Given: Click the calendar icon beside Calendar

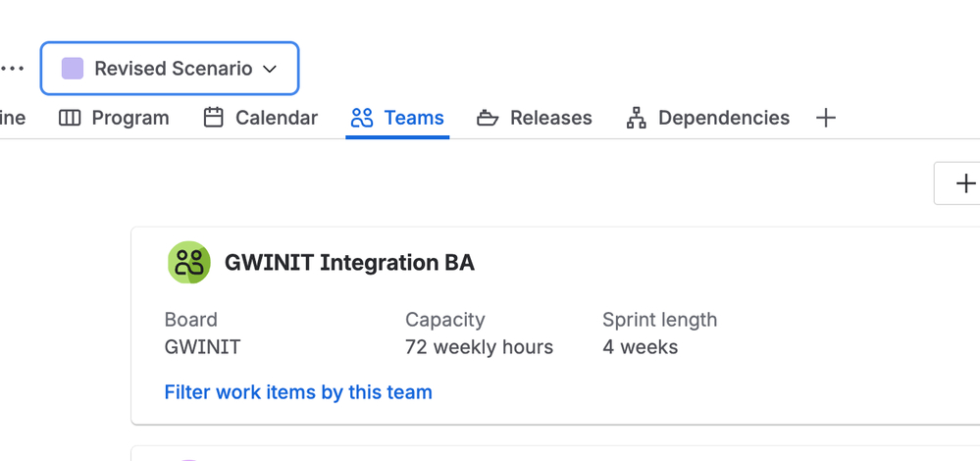Looking at the screenshot, I should point(213,118).
